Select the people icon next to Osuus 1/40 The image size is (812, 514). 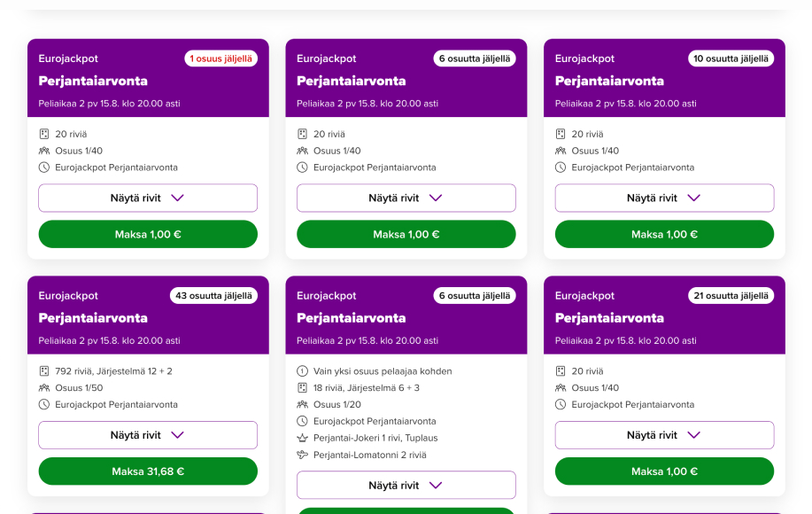pos(45,151)
